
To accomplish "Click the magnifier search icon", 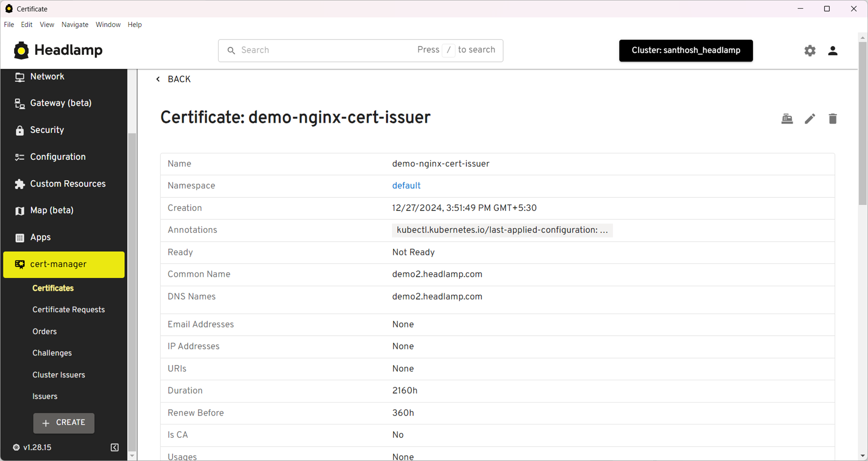I will point(231,51).
